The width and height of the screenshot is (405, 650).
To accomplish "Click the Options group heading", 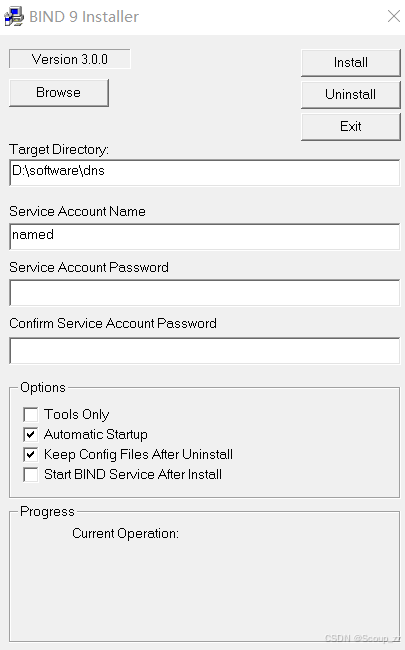I will point(43,388).
